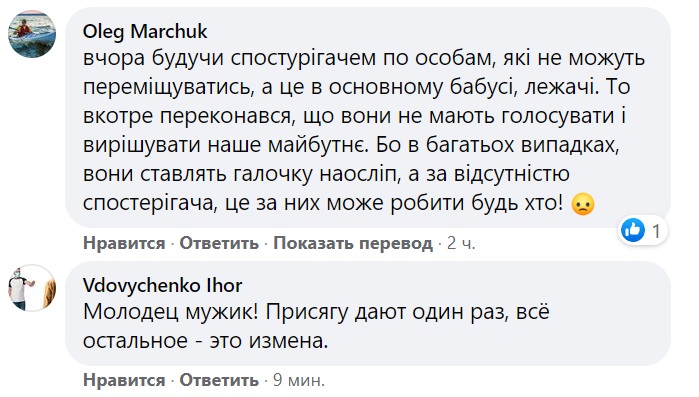Click the blue thumbs-up reaction icon
699x397 pixels.
tap(633, 230)
